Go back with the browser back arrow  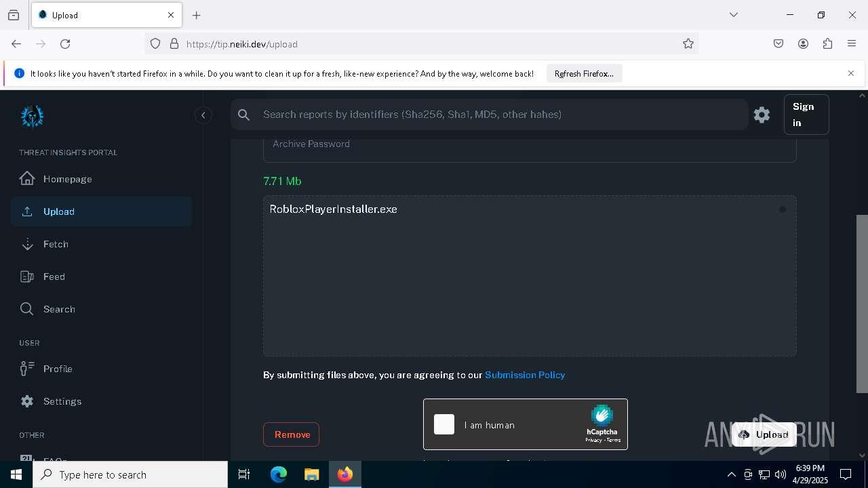16,43
